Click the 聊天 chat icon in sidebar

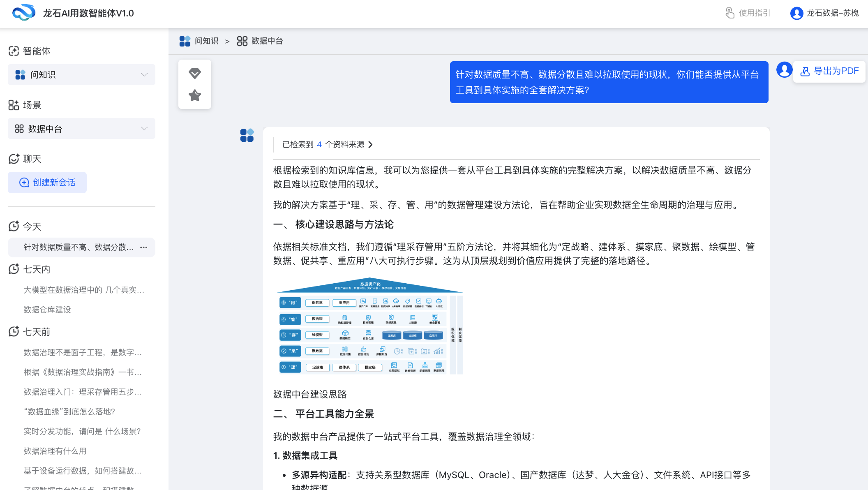[14, 159]
